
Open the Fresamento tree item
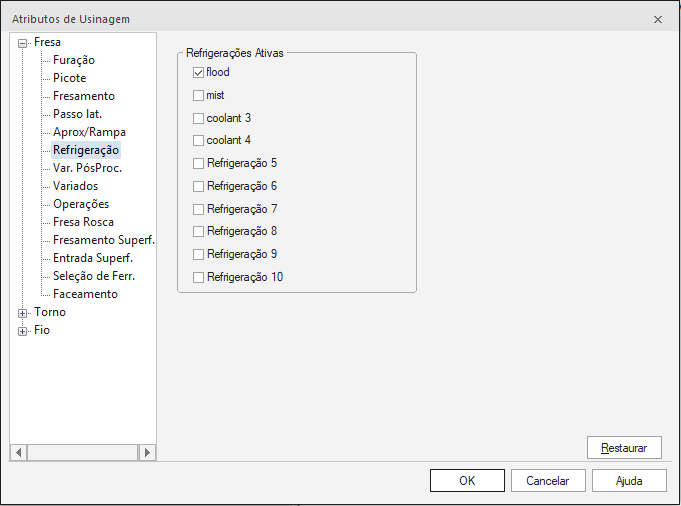pos(84,96)
